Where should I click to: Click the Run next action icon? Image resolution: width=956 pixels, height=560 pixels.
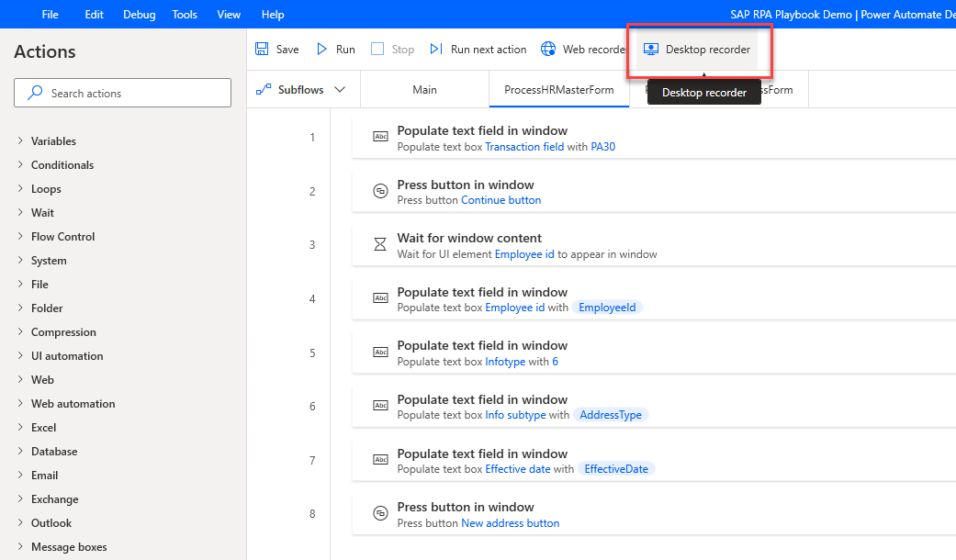436,49
